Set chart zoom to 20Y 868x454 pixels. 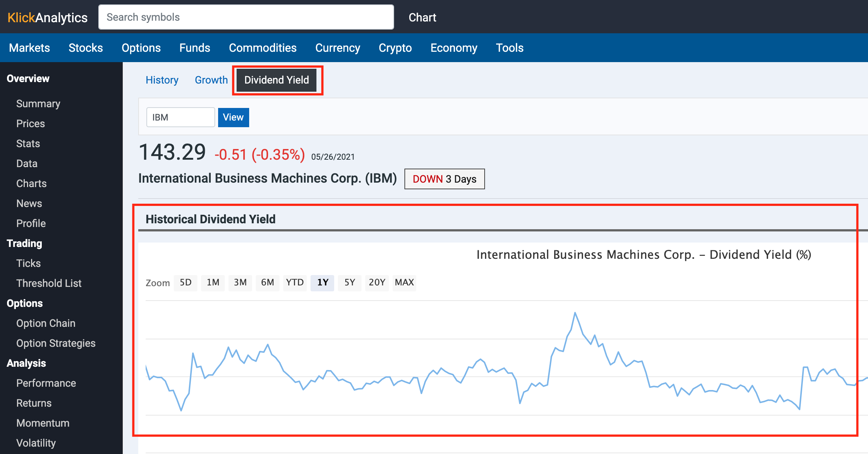point(377,283)
